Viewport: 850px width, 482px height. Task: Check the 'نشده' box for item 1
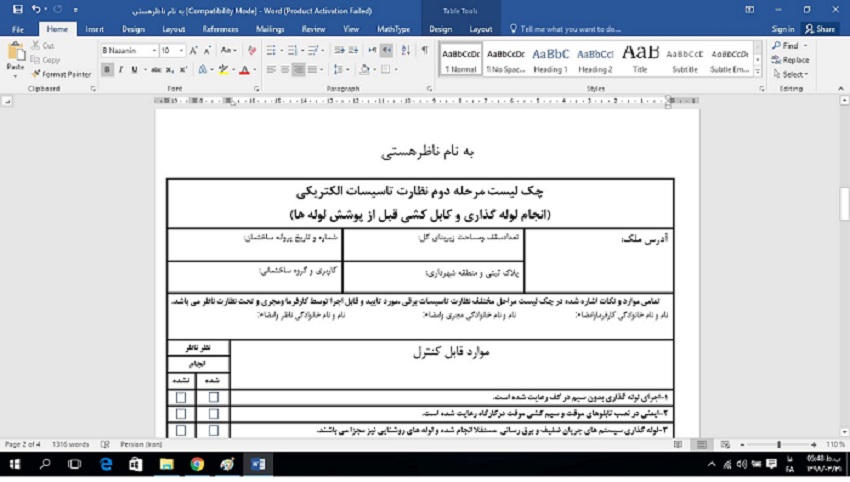181,397
